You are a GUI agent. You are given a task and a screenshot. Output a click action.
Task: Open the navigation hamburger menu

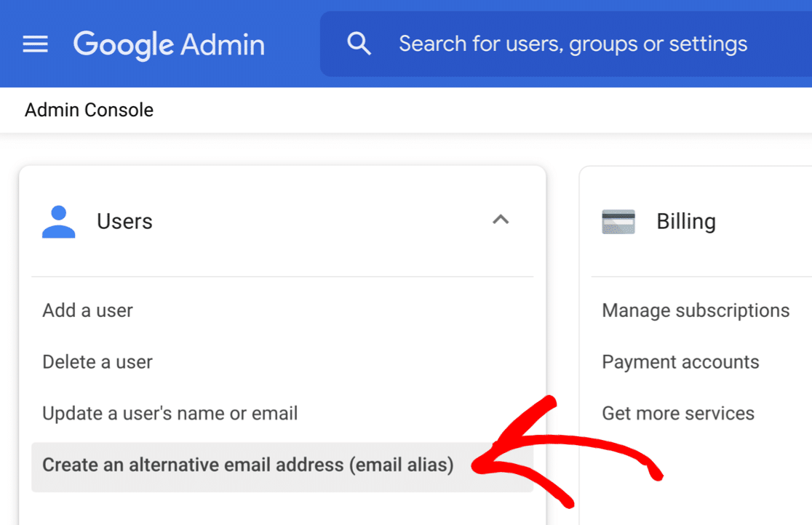(x=35, y=44)
